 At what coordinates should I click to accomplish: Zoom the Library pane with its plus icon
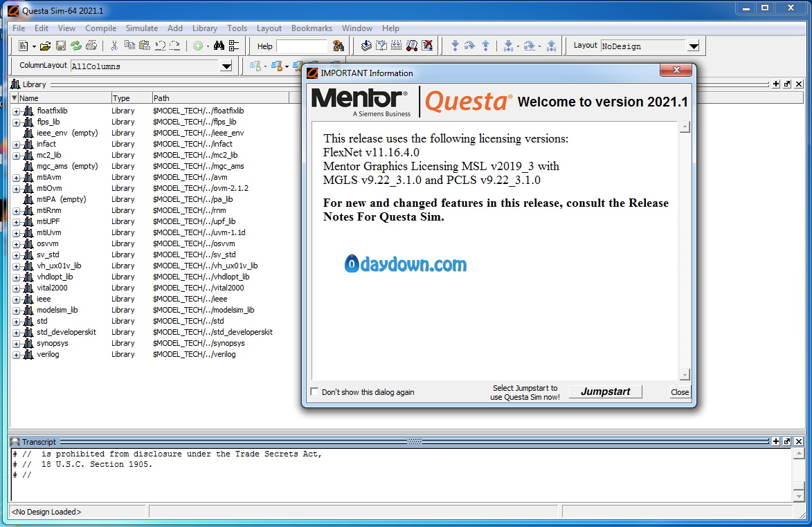coord(776,84)
